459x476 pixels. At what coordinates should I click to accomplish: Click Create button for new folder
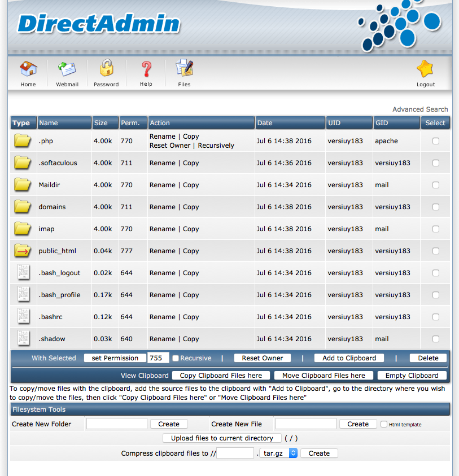coord(169,424)
